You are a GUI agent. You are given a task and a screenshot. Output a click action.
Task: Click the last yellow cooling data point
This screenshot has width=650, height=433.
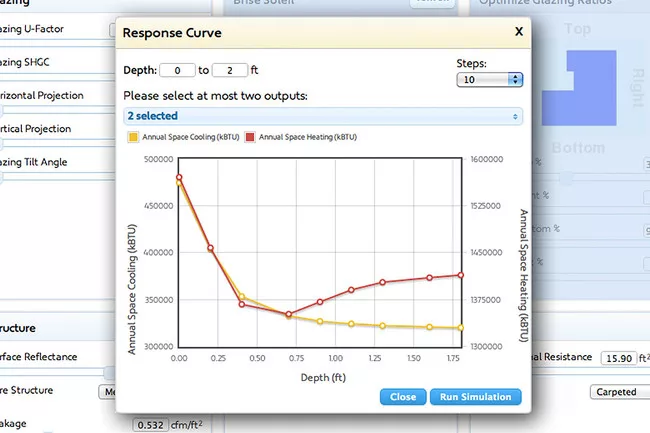(x=460, y=328)
